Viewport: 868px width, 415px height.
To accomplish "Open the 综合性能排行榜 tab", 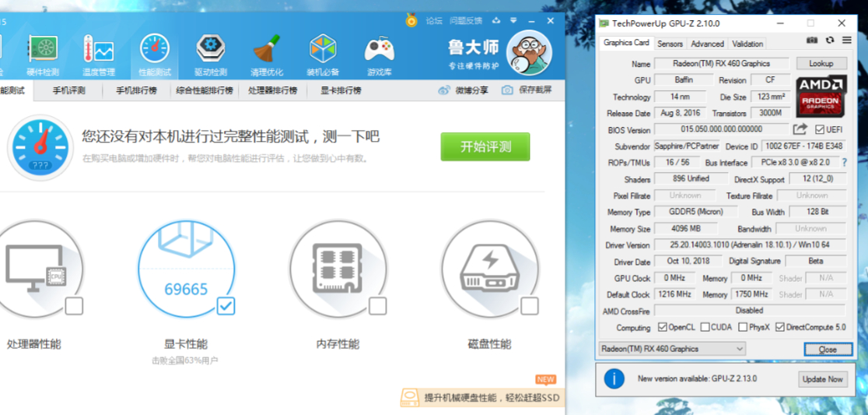I will point(205,91).
